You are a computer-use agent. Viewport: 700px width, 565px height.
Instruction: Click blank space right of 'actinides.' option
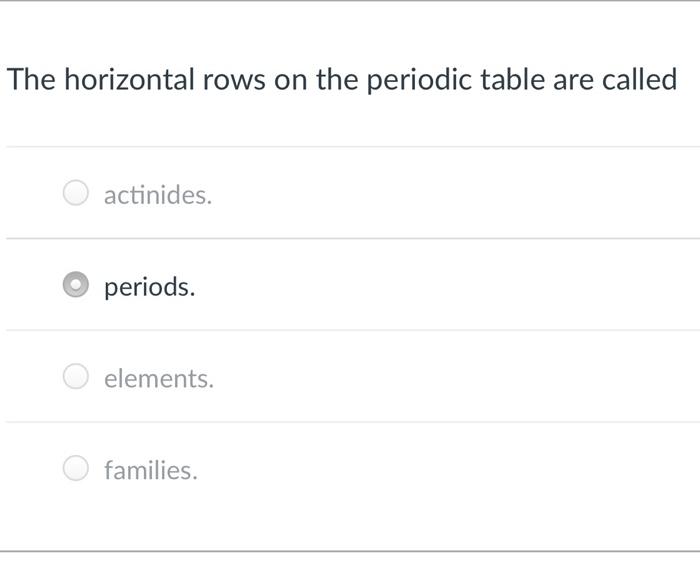pyautogui.click(x=450, y=193)
